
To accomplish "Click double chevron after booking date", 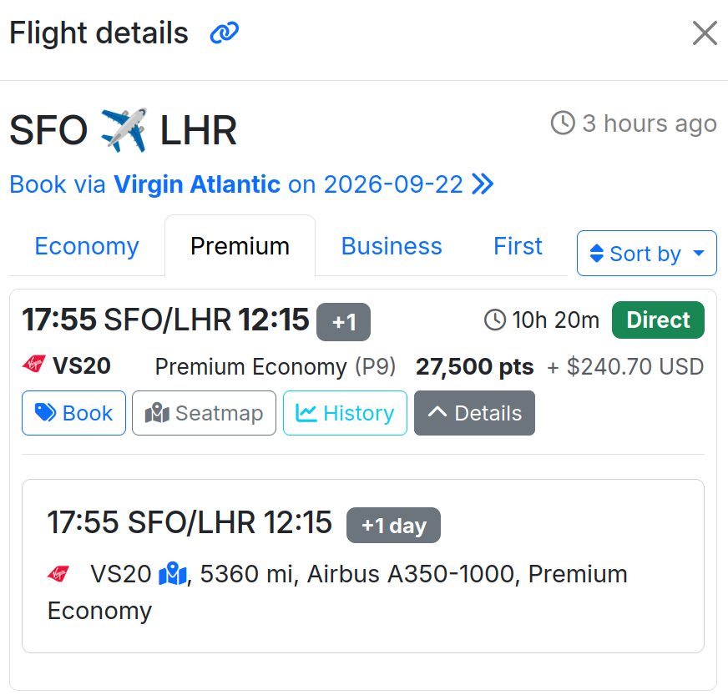I will [483, 184].
